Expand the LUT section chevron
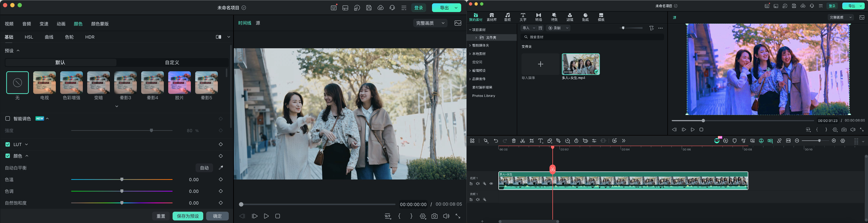This screenshot has height=223, width=868. (27, 144)
